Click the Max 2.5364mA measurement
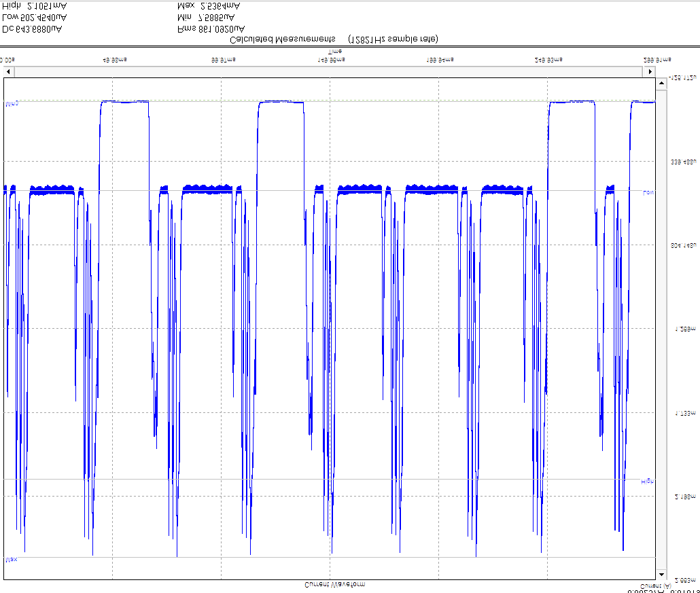Viewport: 700px width, 593px height. pos(209,6)
